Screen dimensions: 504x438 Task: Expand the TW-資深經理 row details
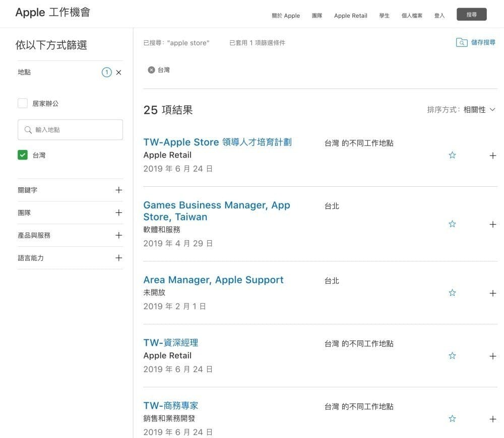tap(493, 356)
